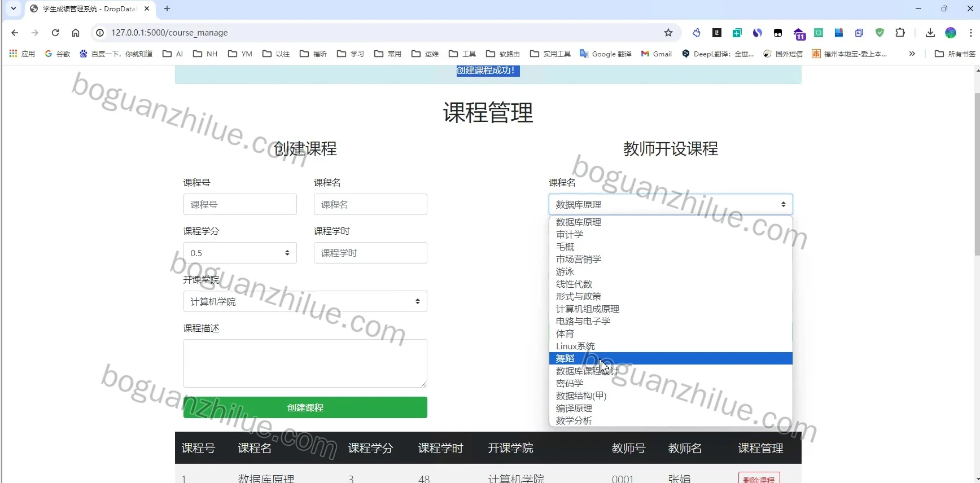Screen dimensions: 980x483
Task: Go back to previous page
Action: [x=15, y=33]
